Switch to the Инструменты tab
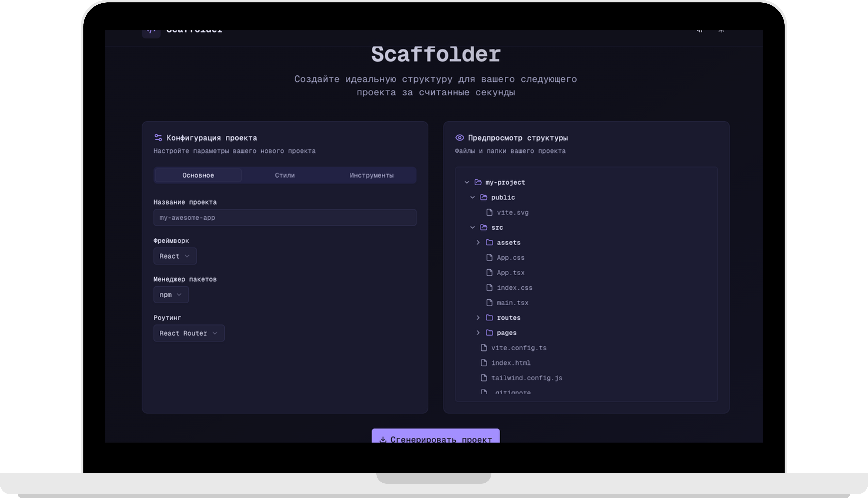 [371, 175]
